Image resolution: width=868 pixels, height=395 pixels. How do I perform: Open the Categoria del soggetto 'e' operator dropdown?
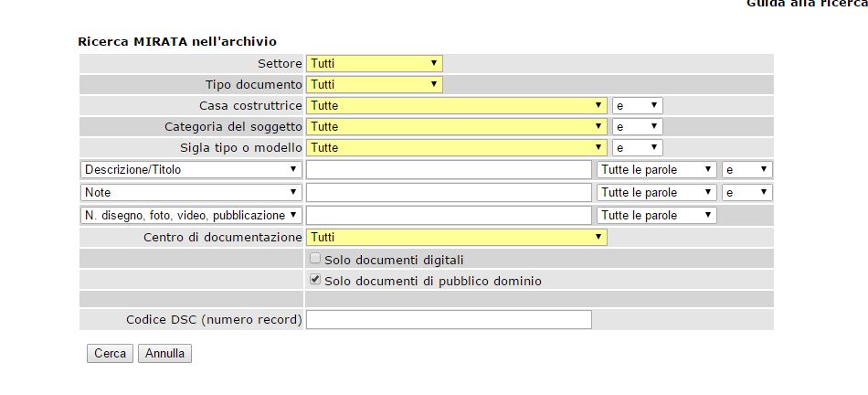point(637,127)
